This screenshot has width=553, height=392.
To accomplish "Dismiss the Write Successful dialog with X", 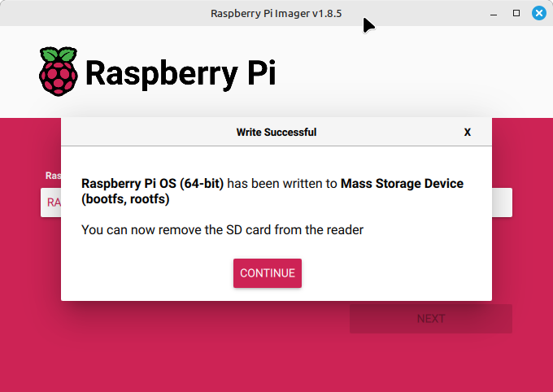I will 468,133.
